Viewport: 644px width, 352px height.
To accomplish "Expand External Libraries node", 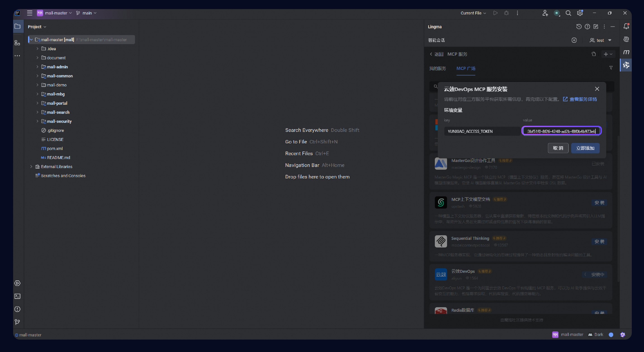I will (x=31, y=167).
